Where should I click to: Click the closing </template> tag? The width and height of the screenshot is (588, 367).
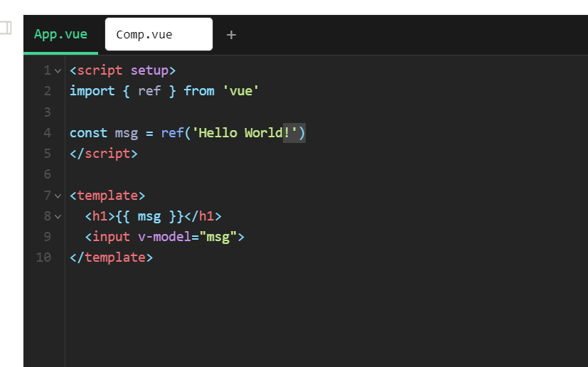[x=112, y=257]
